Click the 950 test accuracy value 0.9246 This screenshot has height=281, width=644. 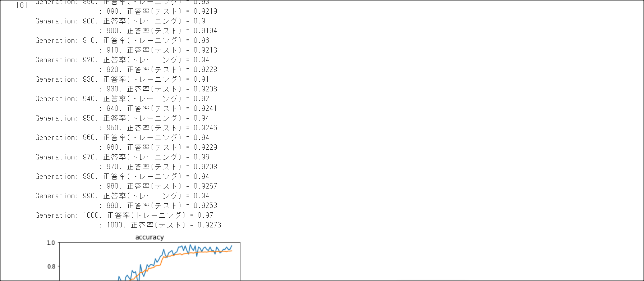205,128
